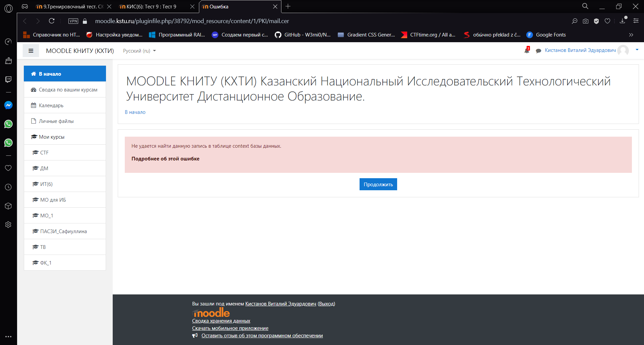Screen dimensions: 644x345
Task: Open Личные файлы menu item
Action: point(65,121)
